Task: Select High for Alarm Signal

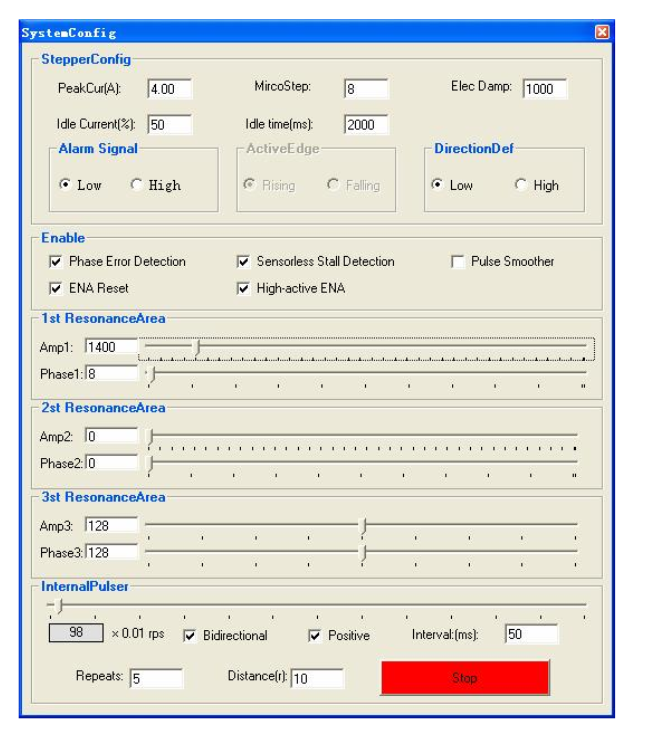Action: coord(137,185)
